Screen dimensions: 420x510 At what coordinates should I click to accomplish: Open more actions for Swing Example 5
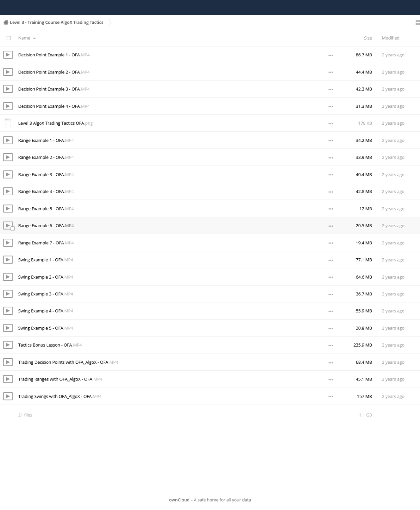[331, 328]
